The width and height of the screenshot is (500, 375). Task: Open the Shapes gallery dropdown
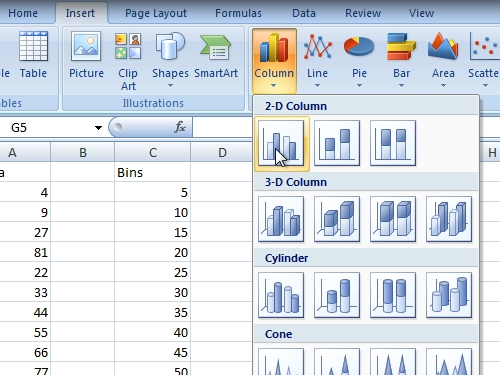(x=170, y=60)
